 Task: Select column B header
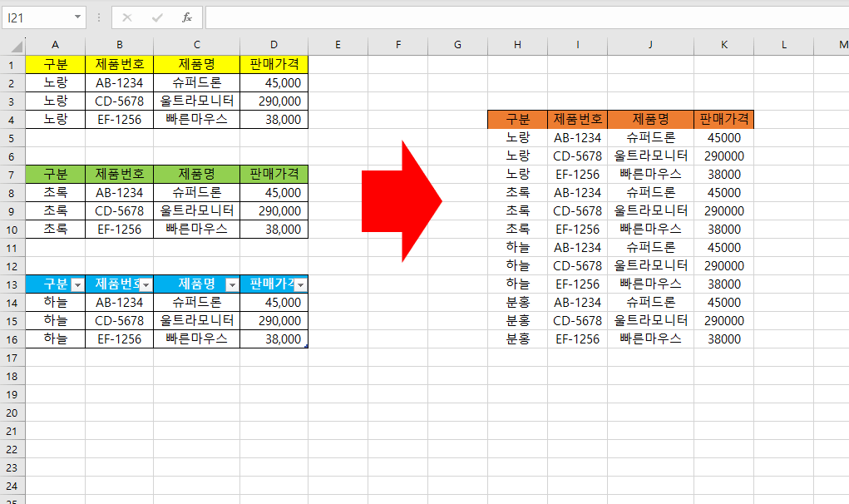point(119,45)
